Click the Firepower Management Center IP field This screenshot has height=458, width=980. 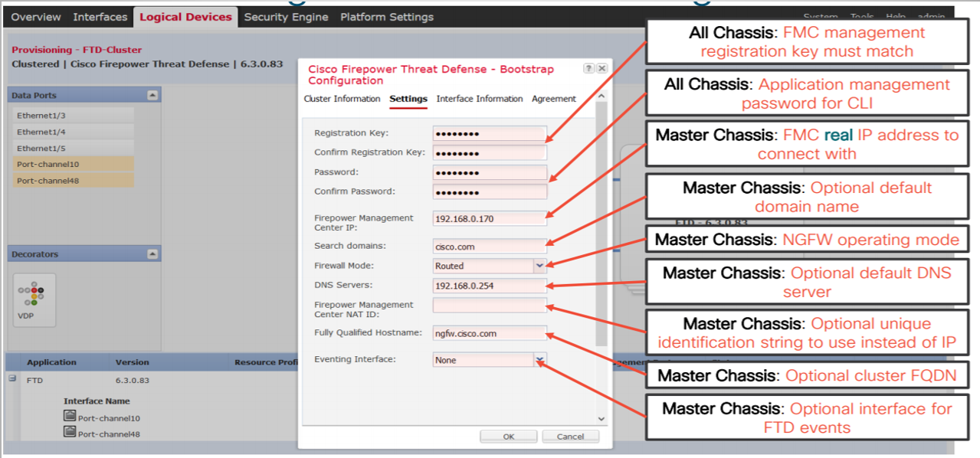click(490, 218)
